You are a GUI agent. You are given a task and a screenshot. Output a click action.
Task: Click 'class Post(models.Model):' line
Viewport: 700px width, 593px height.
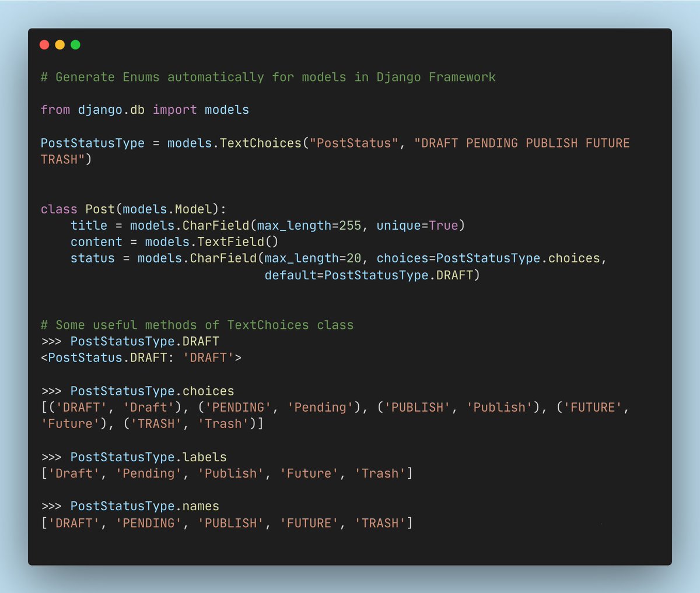tap(134, 209)
